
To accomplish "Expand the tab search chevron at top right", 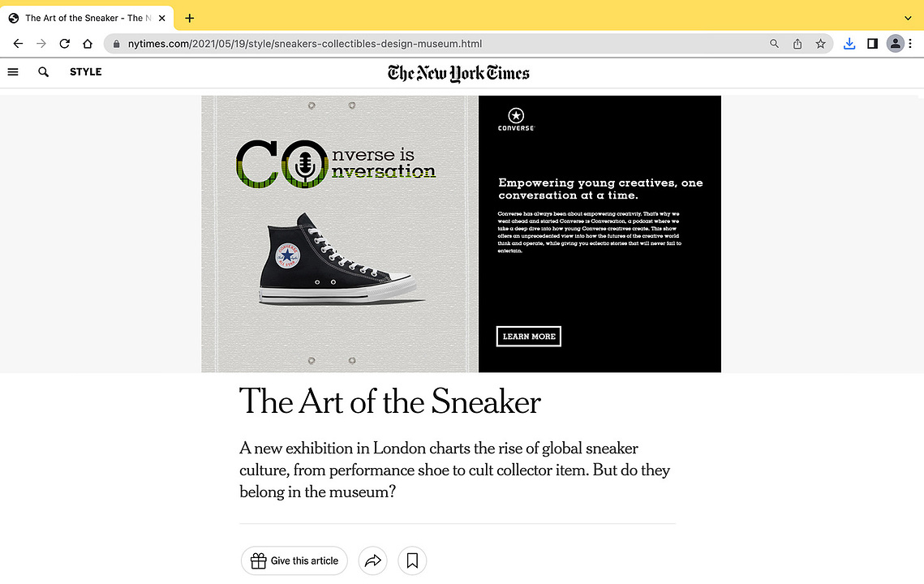I will 908,19.
